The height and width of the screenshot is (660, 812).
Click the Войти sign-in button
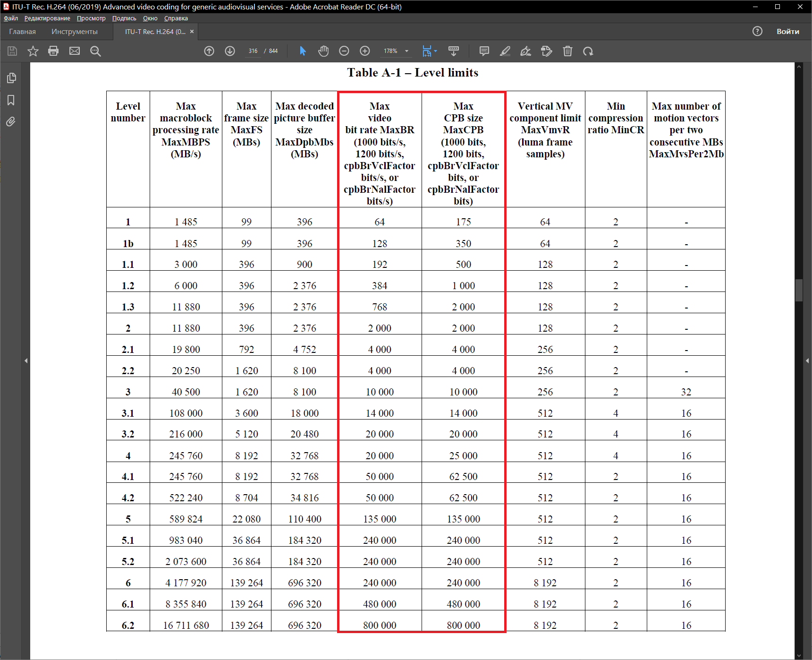pyautogui.click(x=788, y=31)
